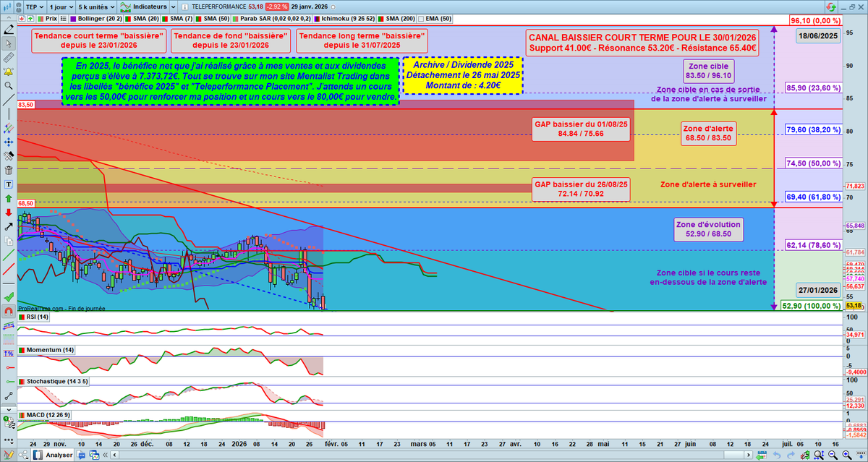Select the black diagonal arrow tool
Screen dimensions: 868x462
[9, 226]
